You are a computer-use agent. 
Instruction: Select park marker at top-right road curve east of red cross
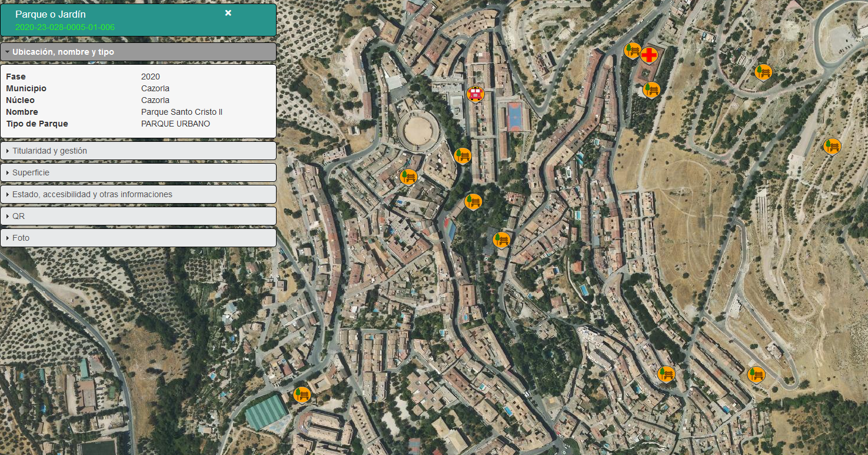pyautogui.click(x=763, y=72)
